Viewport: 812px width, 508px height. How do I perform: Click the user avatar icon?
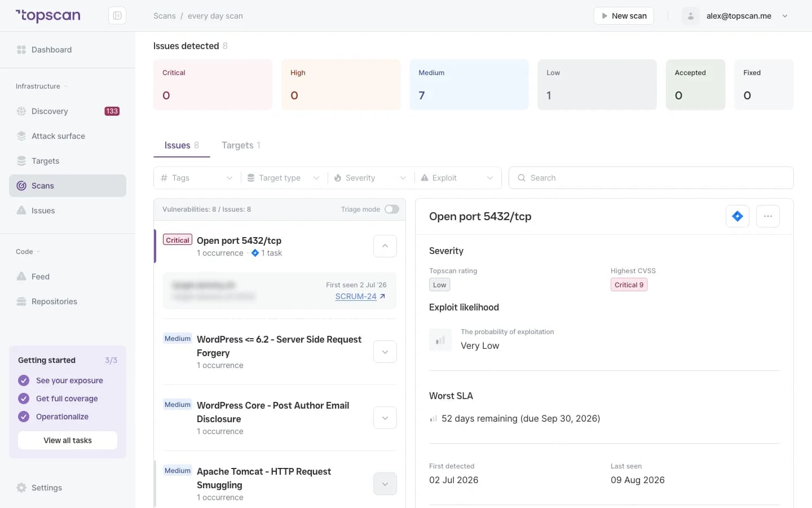click(x=691, y=16)
